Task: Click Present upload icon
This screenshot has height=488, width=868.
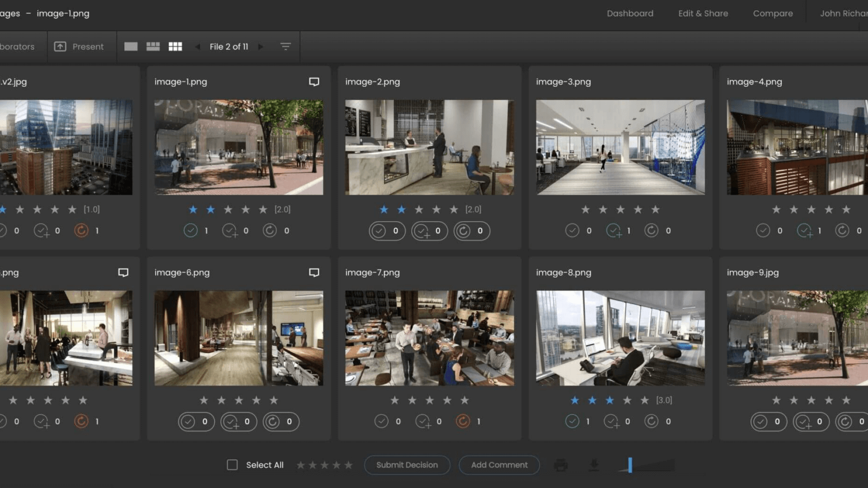Action: pyautogui.click(x=60, y=47)
